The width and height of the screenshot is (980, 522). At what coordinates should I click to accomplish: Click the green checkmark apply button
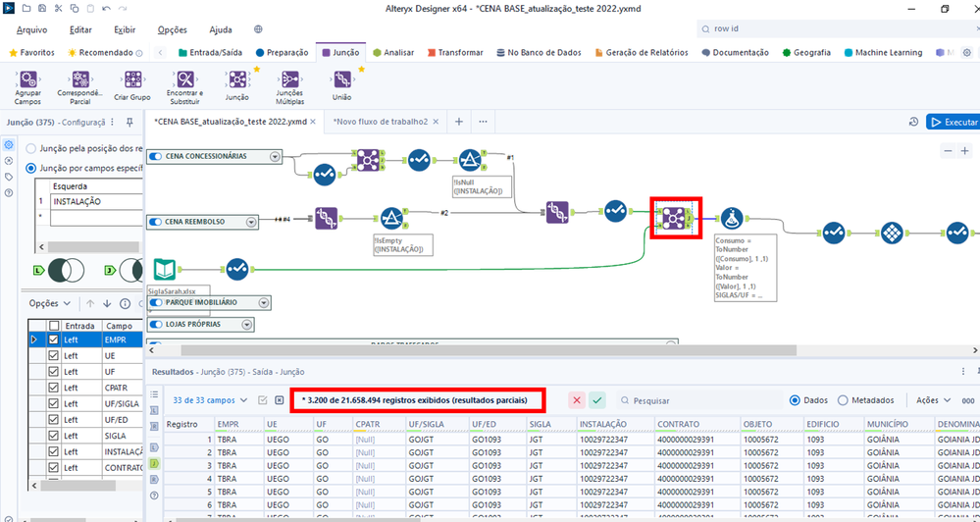click(597, 400)
